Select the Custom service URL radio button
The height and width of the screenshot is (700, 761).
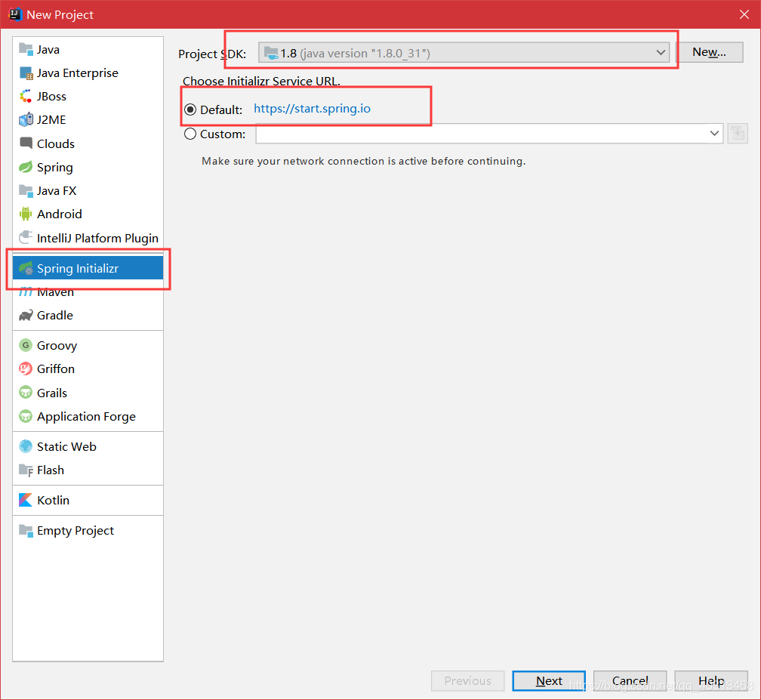click(x=190, y=134)
